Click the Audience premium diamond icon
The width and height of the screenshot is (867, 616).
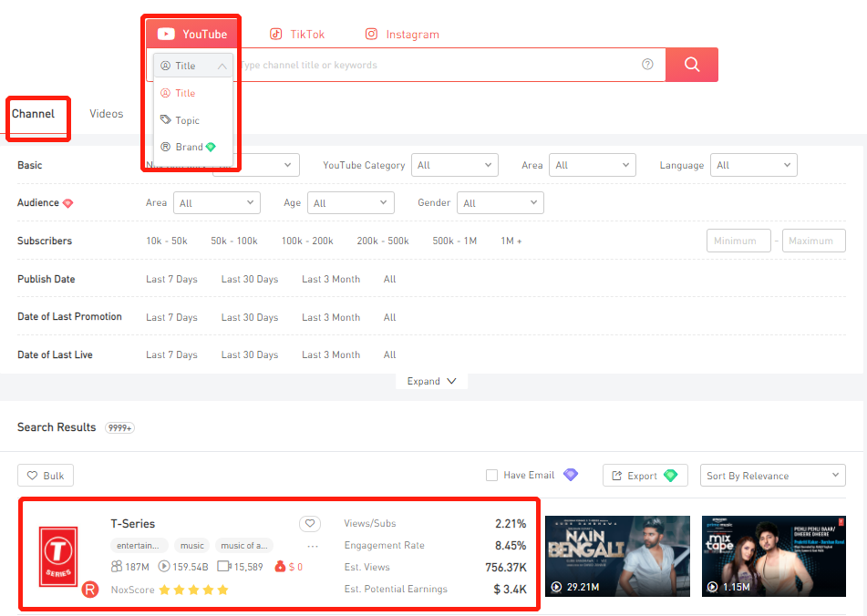pyautogui.click(x=67, y=203)
